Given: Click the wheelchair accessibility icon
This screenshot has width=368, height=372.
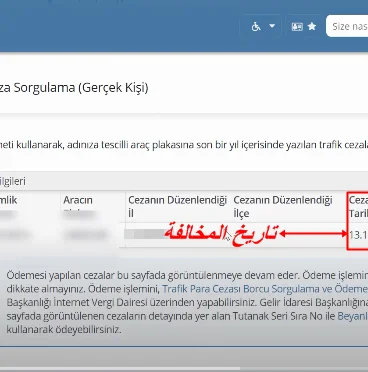Looking at the screenshot, I should (256, 26).
